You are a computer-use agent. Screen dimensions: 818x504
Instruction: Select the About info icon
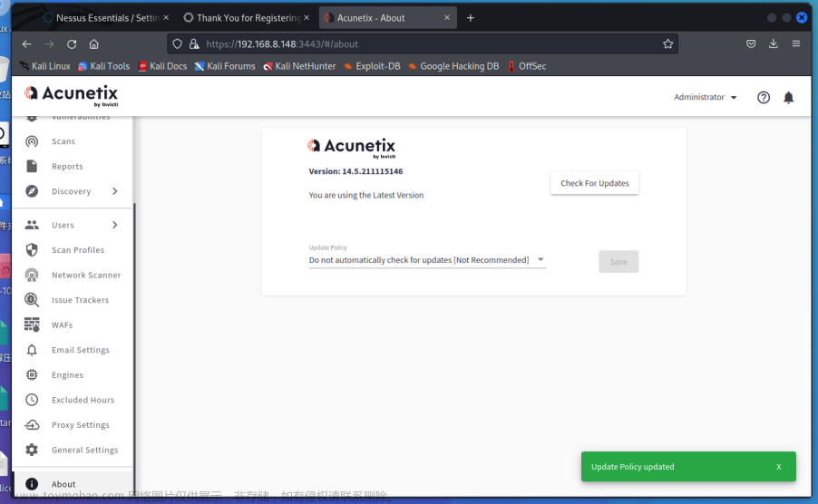[32, 484]
